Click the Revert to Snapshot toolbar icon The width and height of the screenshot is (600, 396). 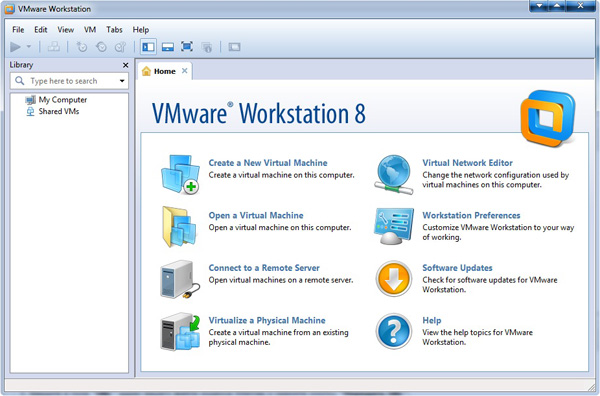pyautogui.click(x=101, y=47)
